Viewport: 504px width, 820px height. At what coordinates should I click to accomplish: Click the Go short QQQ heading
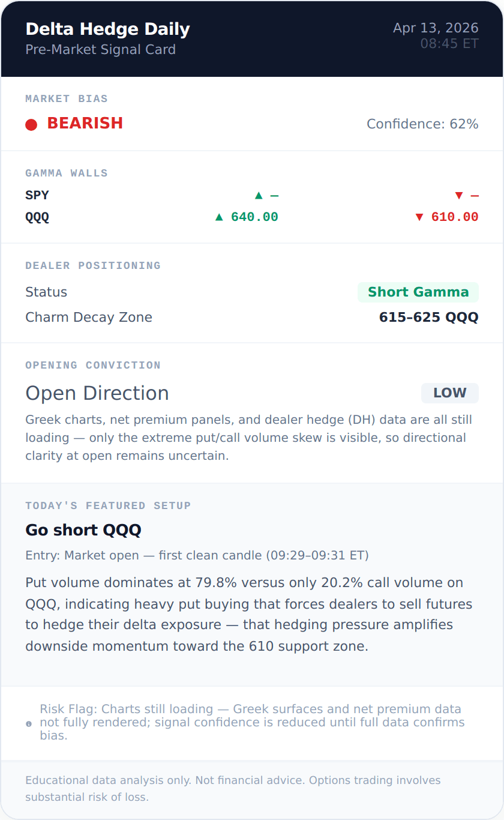click(x=83, y=530)
